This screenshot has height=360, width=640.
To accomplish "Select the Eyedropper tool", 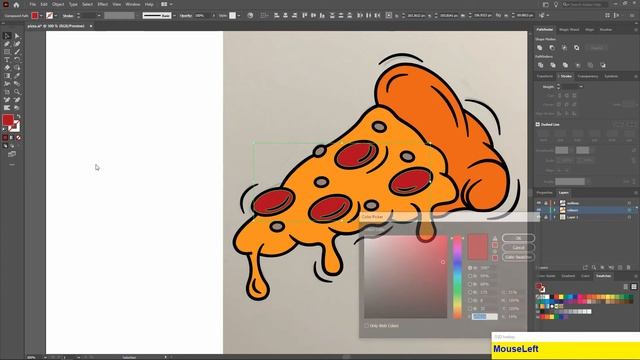I will pyautogui.click(x=17, y=76).
